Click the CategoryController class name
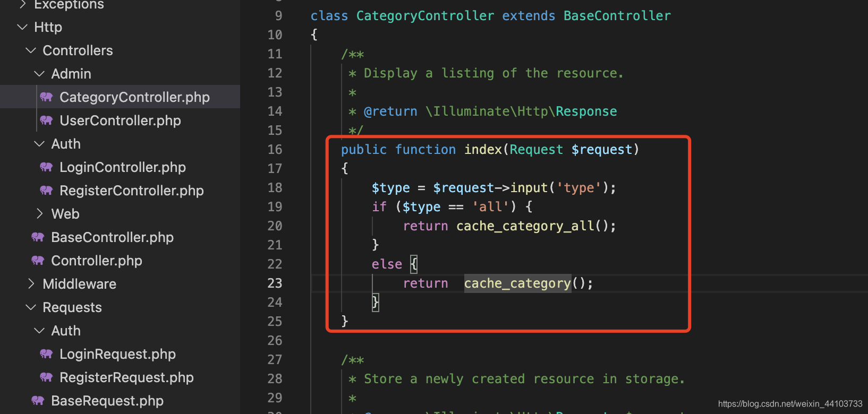The height and width of the screenshot is (414, 868). pyautogui.click(x=425, y=16)
